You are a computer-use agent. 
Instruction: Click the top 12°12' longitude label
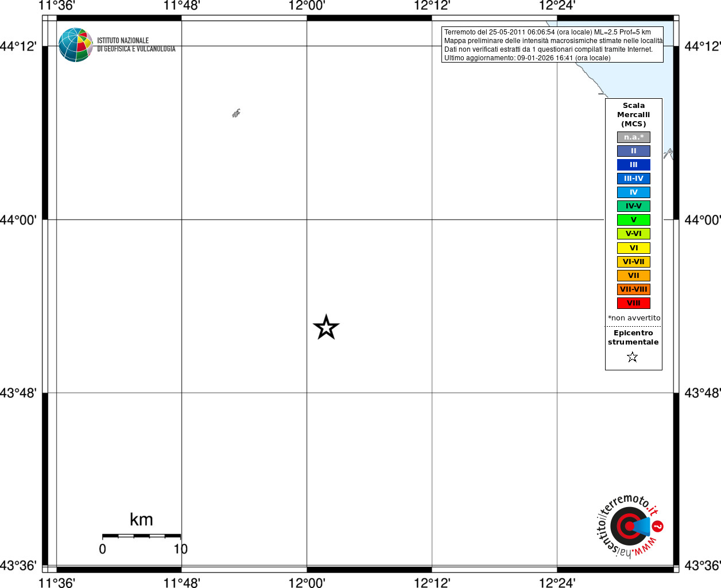click(x=432, y=6)
